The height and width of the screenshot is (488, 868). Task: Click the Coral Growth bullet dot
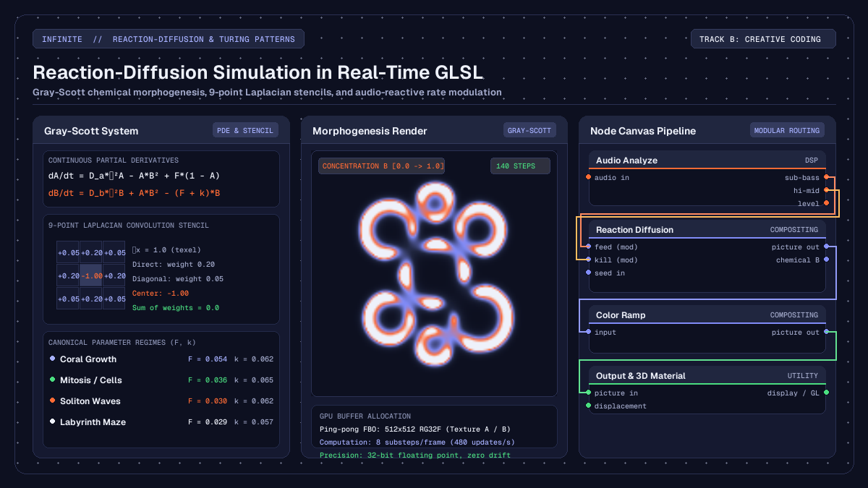point(52,359)
